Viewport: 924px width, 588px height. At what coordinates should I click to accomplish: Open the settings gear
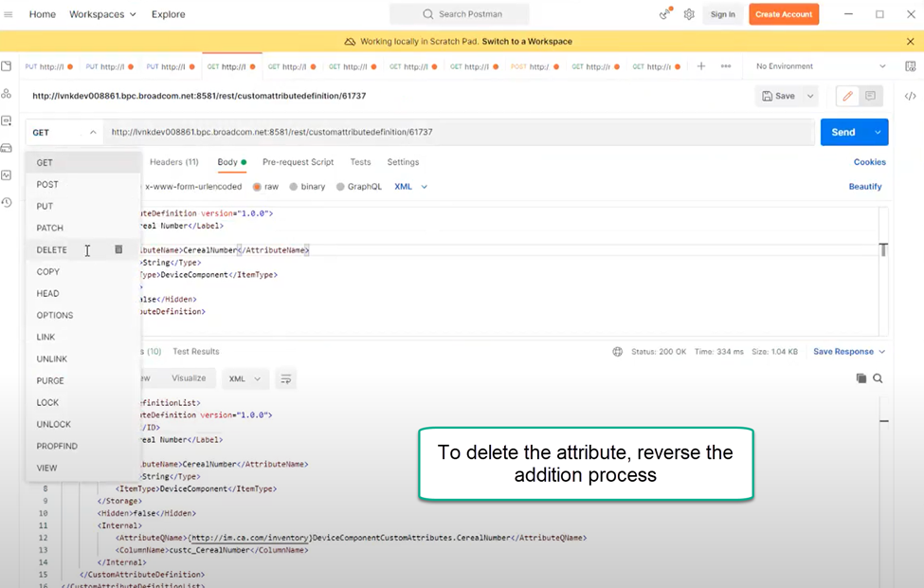coord(689,14)
